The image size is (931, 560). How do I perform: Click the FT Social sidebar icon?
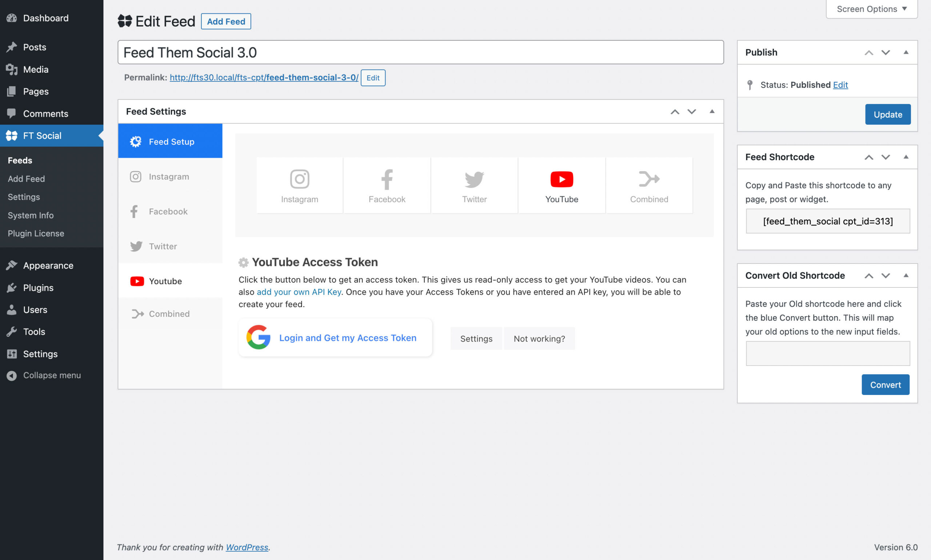point(12,136)
